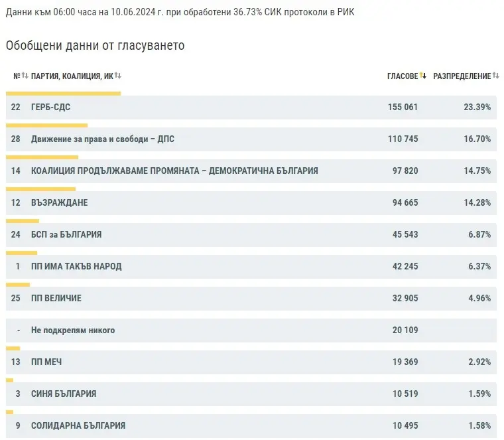Viewport: 504px width, 440px height.
Task: Click the sort arrow icon beside ГЛАСОВЕ
Action: pyautogui.click(x=423, y=76)
